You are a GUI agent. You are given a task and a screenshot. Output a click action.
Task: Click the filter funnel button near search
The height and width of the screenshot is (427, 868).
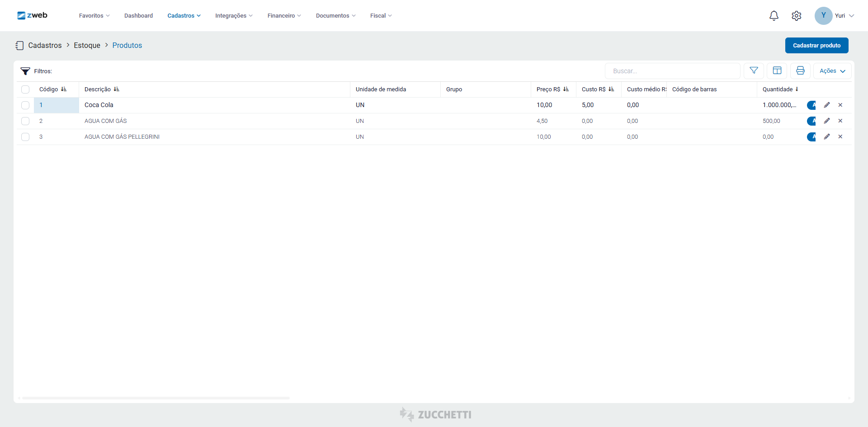click(754, 70)
